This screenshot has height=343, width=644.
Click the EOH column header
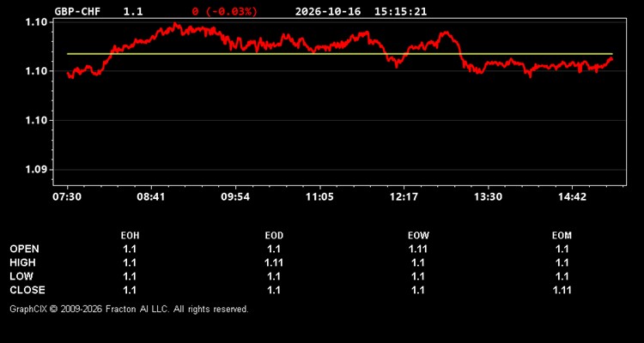click(130, 236)
